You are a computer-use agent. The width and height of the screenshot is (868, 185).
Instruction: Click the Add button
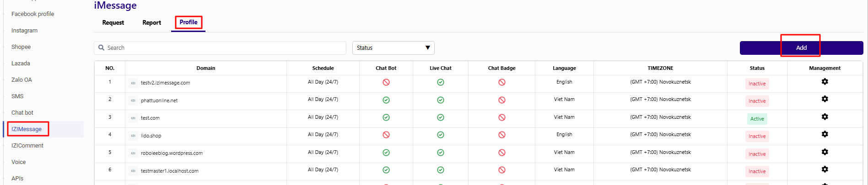click(x=801, y=48)
